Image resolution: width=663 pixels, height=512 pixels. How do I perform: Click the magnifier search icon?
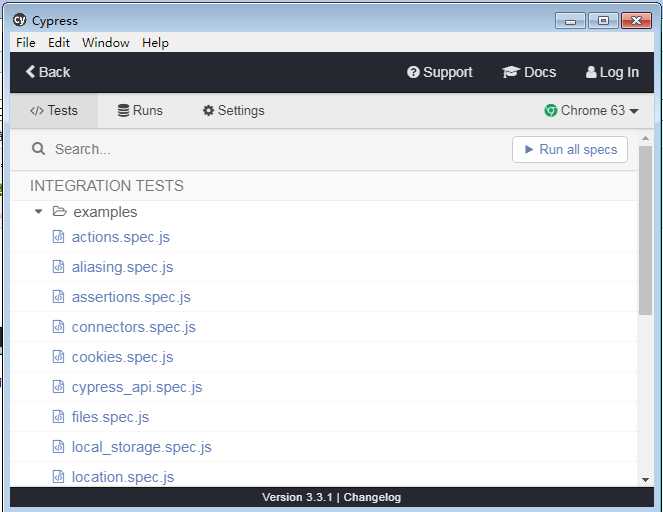coord(38,149)
